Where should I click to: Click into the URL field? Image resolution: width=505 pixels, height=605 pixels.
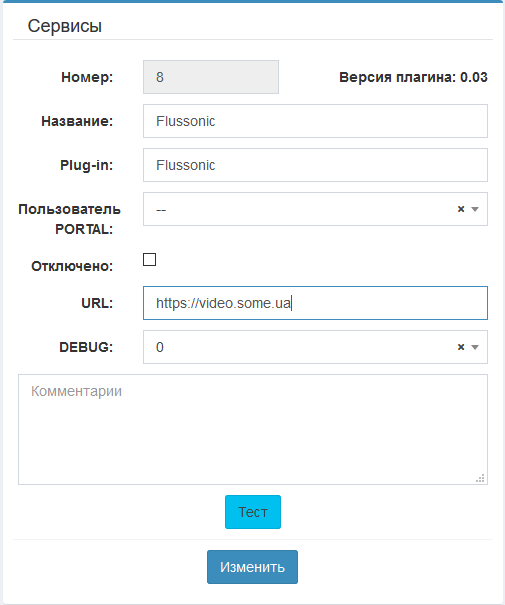pyautogui.click(x=315, y=303)
